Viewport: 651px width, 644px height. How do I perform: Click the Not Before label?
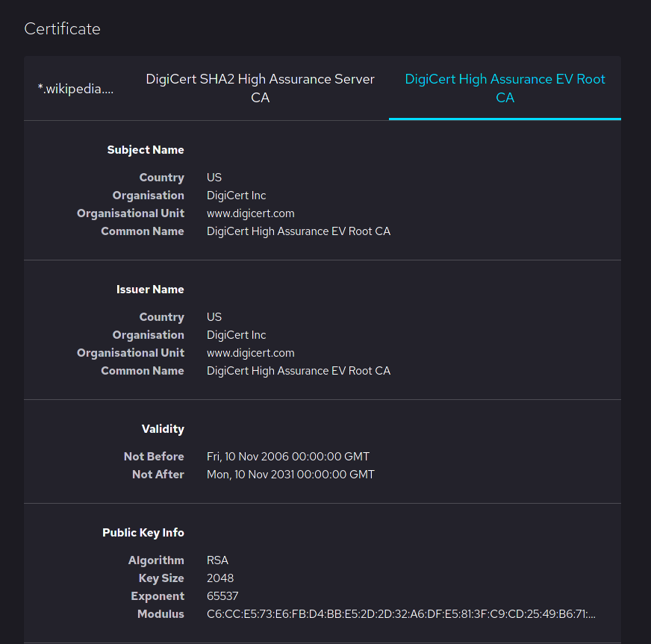[154, 457]
